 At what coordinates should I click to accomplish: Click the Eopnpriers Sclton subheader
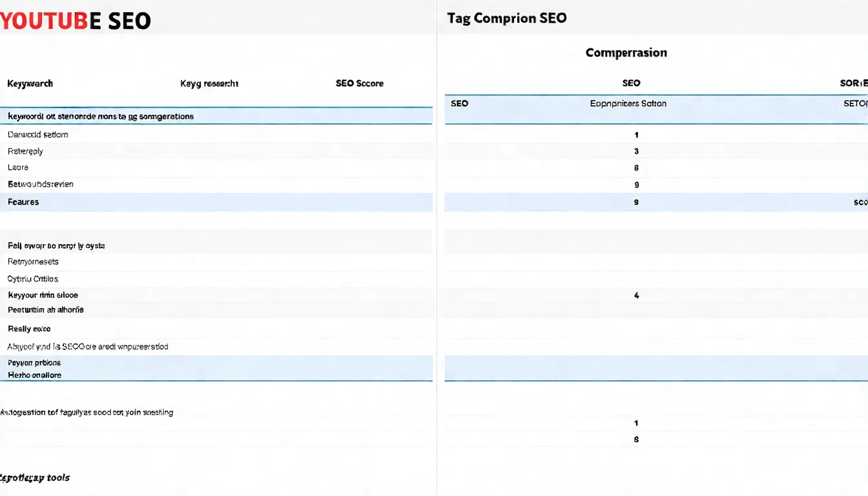pyautogui.click(x=628, y=103)
